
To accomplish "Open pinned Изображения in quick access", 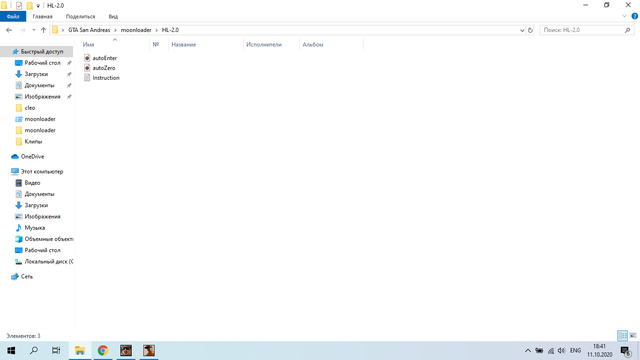I will (42, 97).
